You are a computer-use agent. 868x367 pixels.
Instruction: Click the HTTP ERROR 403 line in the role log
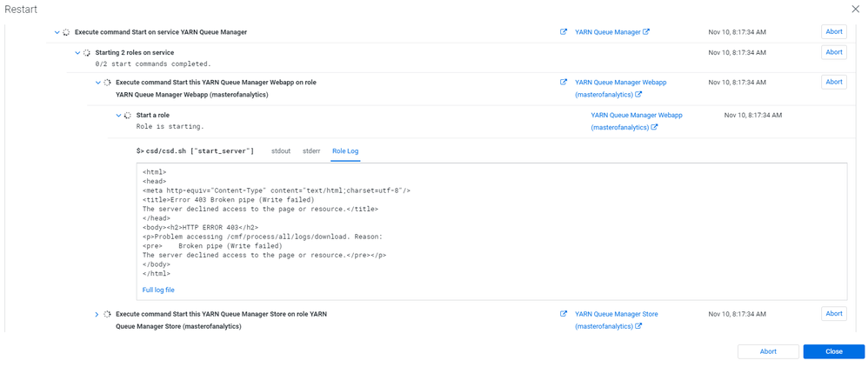[200, 227]
